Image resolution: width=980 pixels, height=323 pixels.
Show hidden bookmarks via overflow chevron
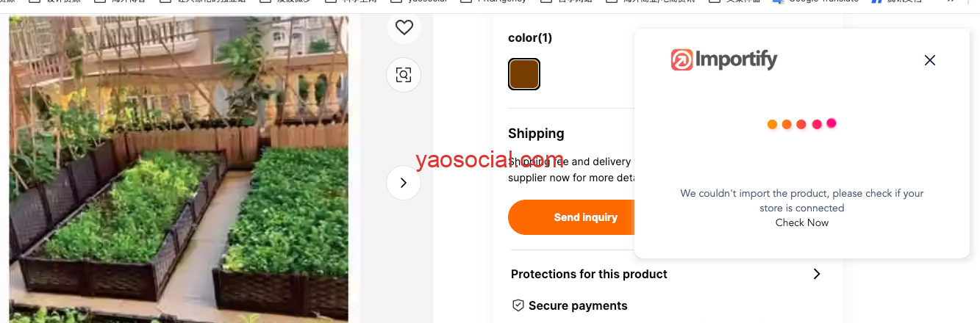tap(951, 2)
